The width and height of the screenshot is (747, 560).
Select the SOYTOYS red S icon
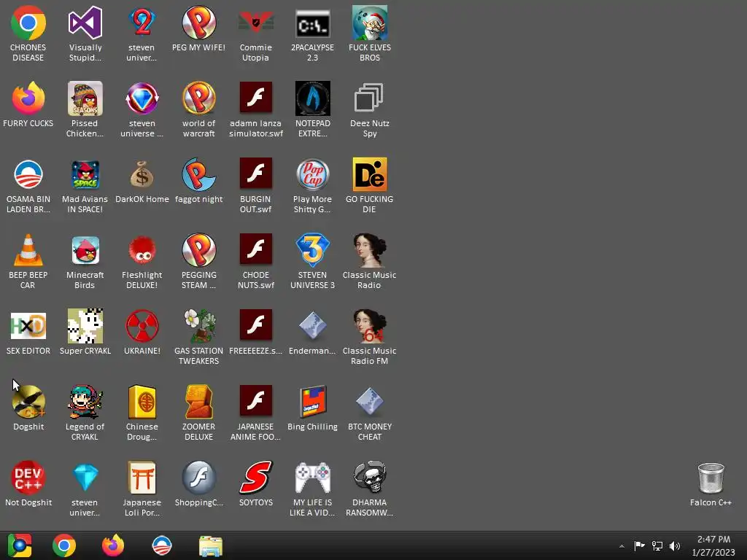pos(256,483)
